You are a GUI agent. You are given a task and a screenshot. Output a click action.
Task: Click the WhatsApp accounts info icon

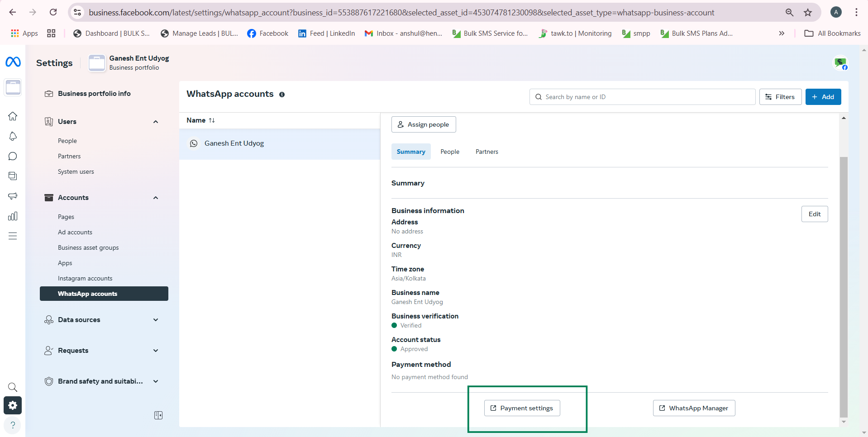click(282, 95)
